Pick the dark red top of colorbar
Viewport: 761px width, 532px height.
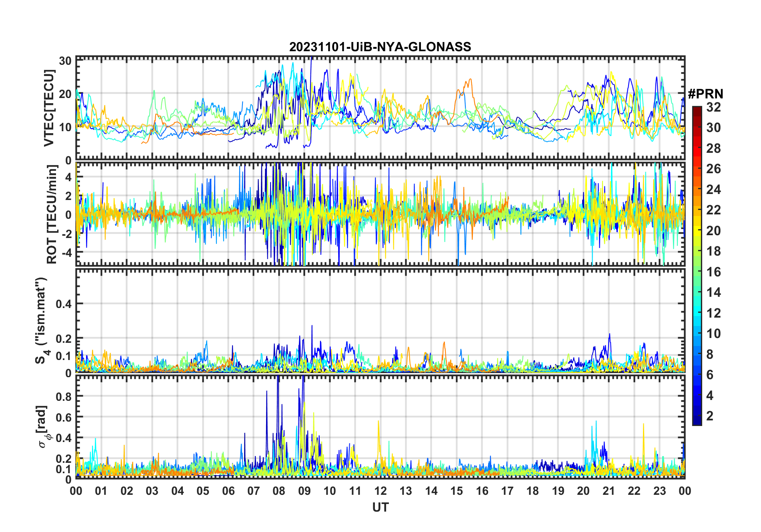697,110
